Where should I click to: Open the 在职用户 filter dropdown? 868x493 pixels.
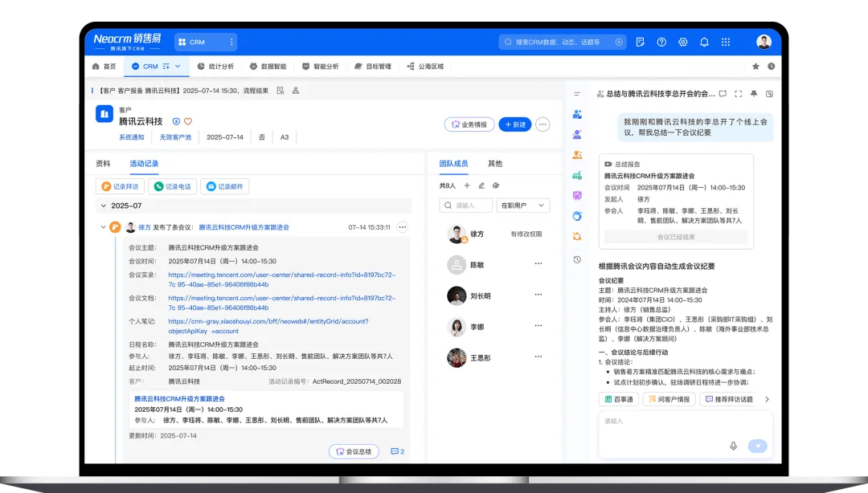coord(522,206)
